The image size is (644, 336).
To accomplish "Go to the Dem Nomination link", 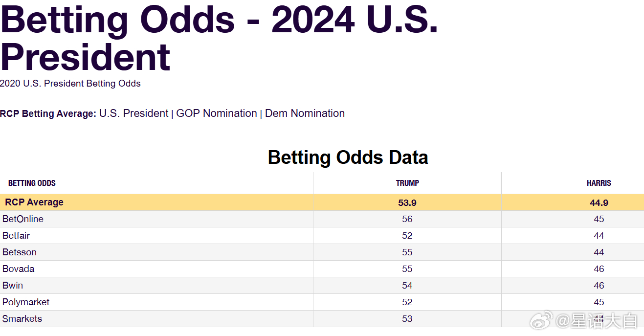I will point(305,113).
